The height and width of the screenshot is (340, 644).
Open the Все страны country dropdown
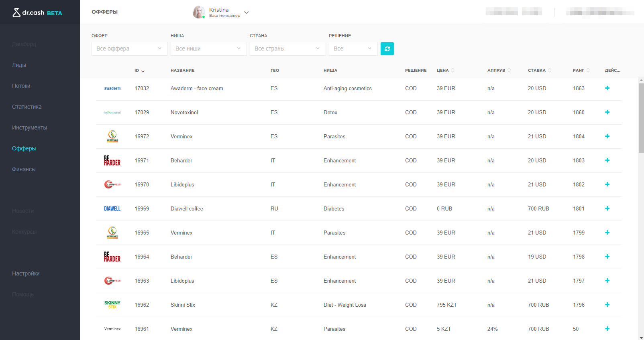(x=287, y=49)
